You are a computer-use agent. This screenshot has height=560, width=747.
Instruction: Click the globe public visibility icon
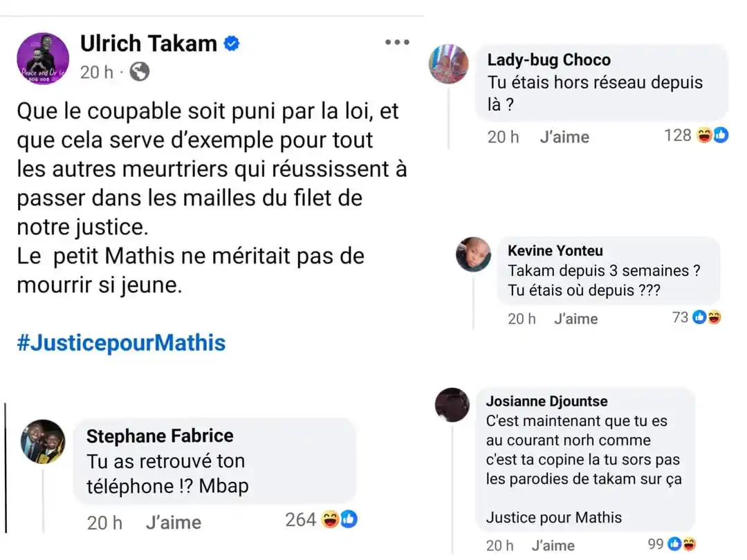point(139,72)
